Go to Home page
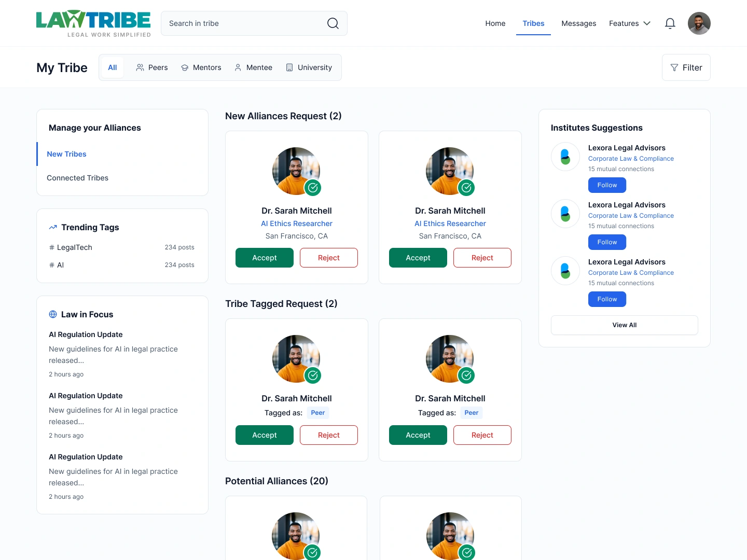This screenshot has width=747, height=560. click(x=495, y=23)
